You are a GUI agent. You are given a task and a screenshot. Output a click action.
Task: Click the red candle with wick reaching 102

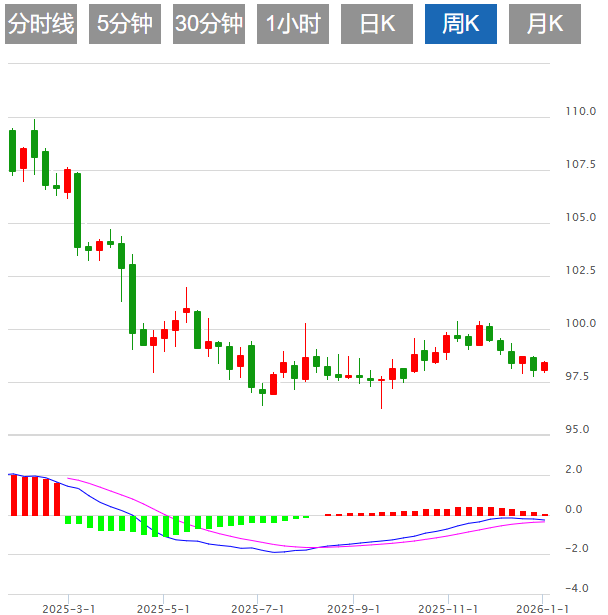(x=186, y=311)
